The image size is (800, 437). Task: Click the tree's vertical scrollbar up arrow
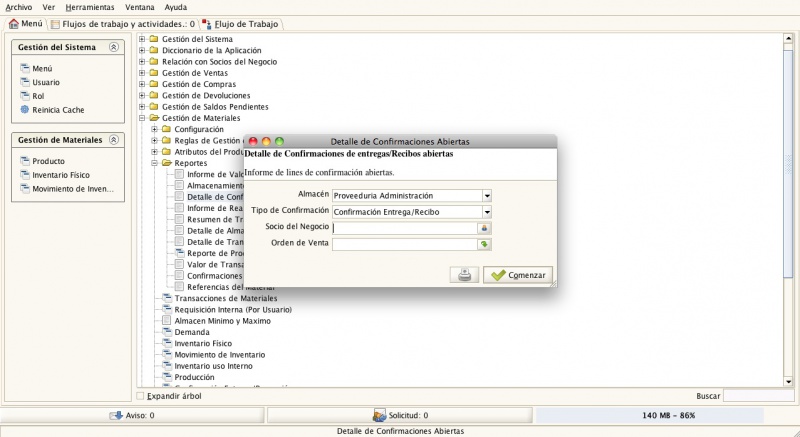coord(788,38)
